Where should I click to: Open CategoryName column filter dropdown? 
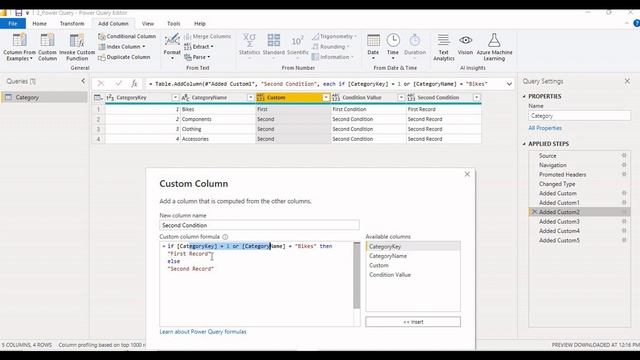click(251, 98)
